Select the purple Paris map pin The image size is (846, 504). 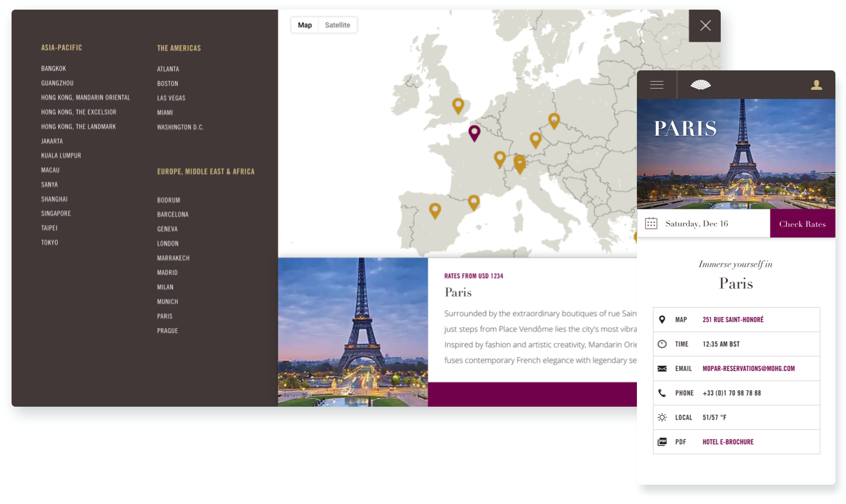coord(475,133)
